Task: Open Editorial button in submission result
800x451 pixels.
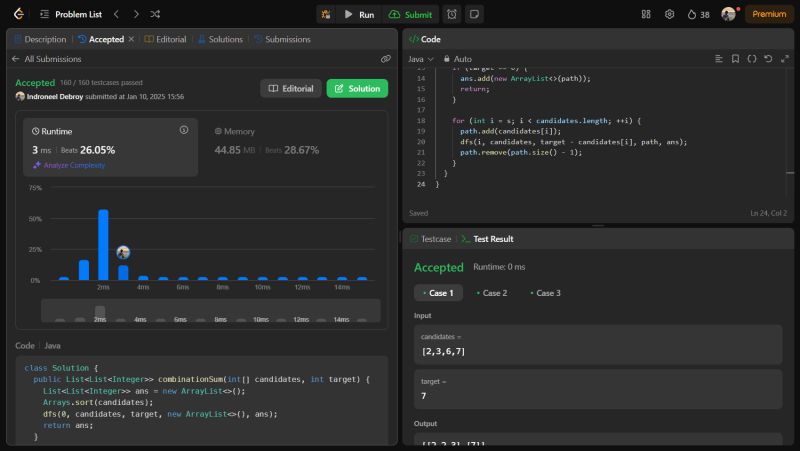Action: [291, 88]
